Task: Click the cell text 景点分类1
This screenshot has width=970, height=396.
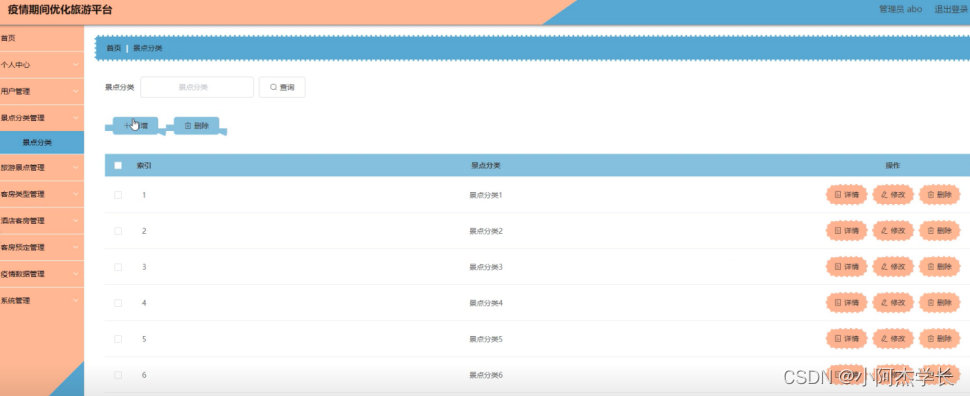Action: (486, 195)
